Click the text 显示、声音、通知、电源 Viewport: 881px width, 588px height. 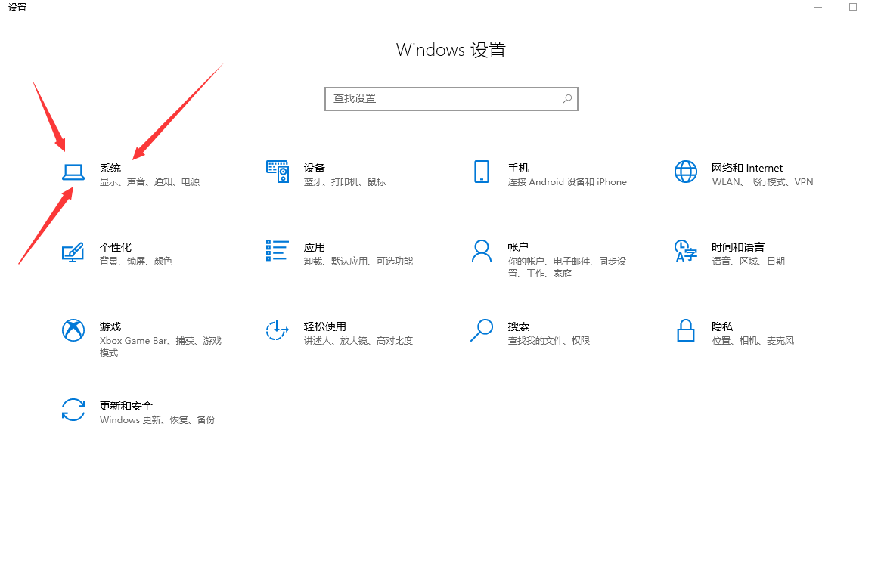click(x=150, y=182)
